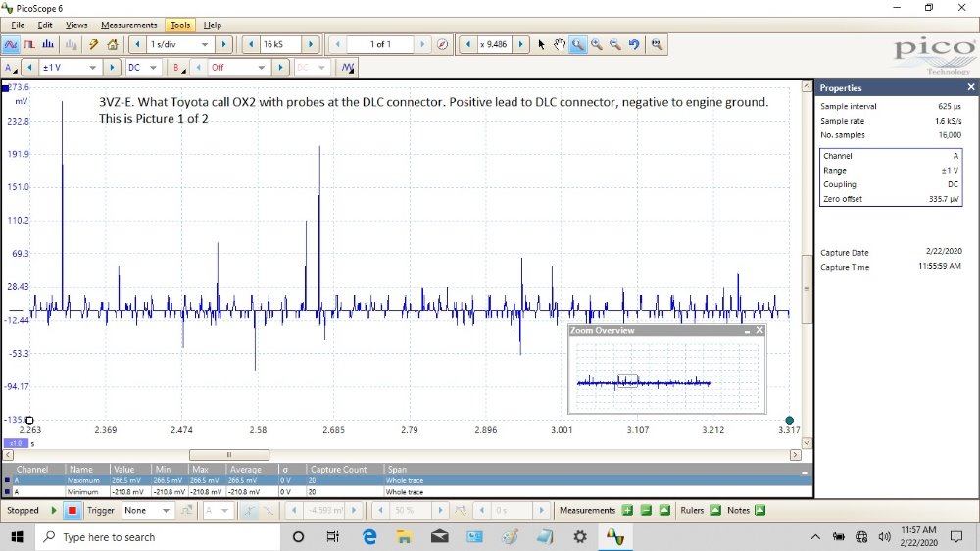The width and height of the screenshot is (980, 551).
Task: Open Channel B options button
Action: click(x=178, y=68)
